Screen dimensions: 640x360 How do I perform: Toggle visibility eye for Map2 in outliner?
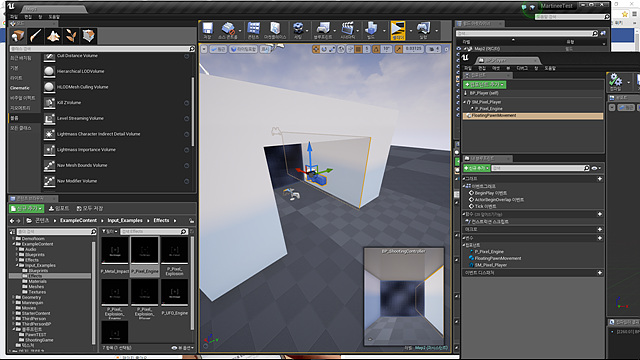458,49
